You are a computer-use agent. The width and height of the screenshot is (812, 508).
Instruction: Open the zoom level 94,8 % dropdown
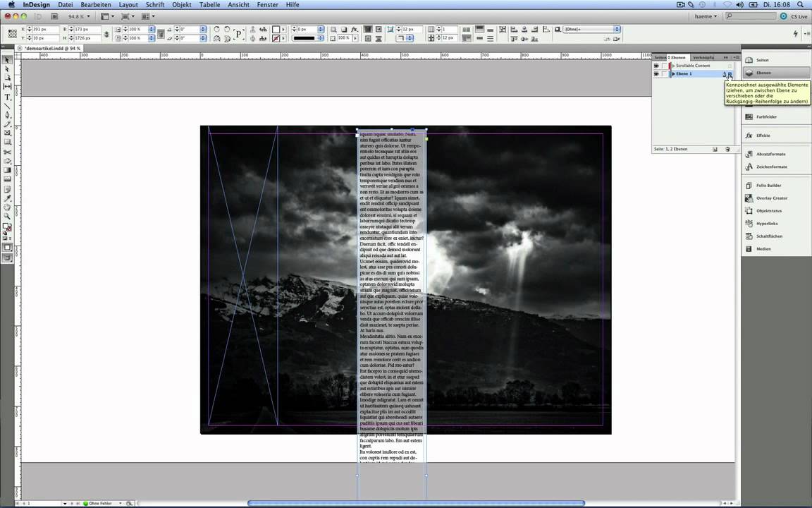click(x=89, y=17)
